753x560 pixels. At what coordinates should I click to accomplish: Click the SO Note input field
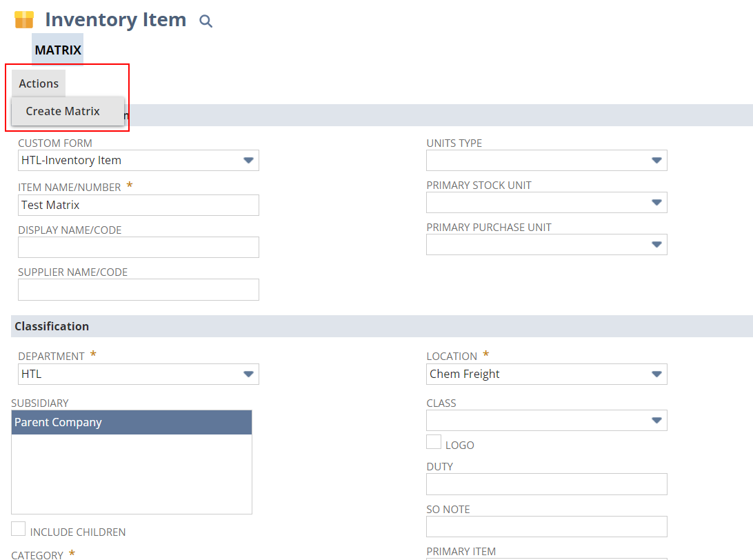[x=546, y=527]
